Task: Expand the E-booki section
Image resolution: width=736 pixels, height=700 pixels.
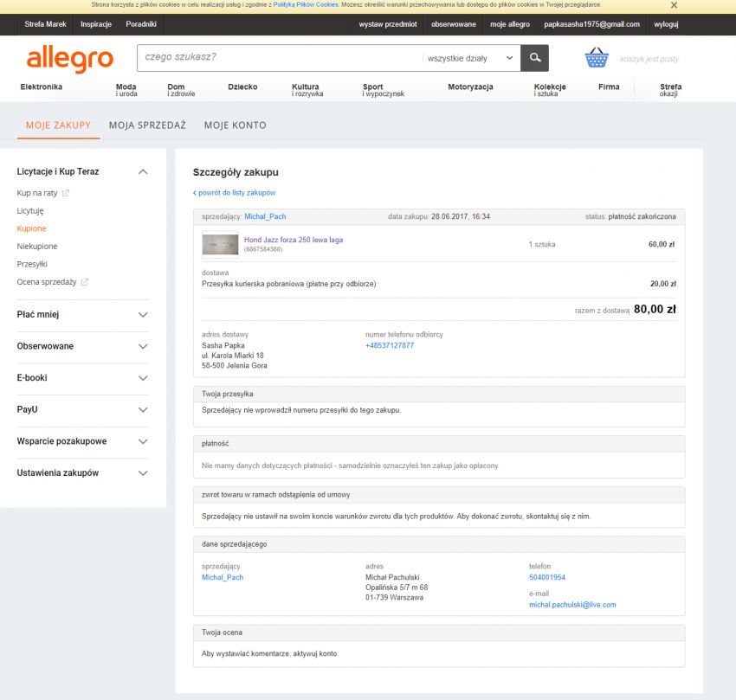Action: pos(143,378)
